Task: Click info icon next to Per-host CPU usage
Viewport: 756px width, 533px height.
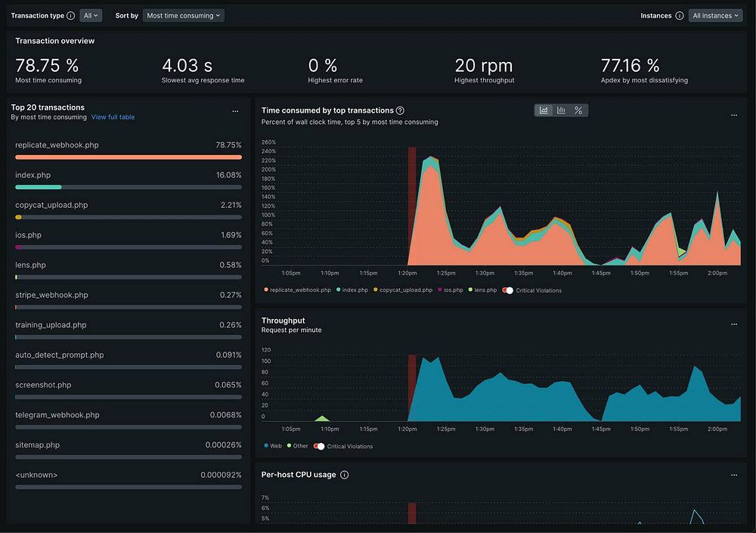Action: (344, 475)
